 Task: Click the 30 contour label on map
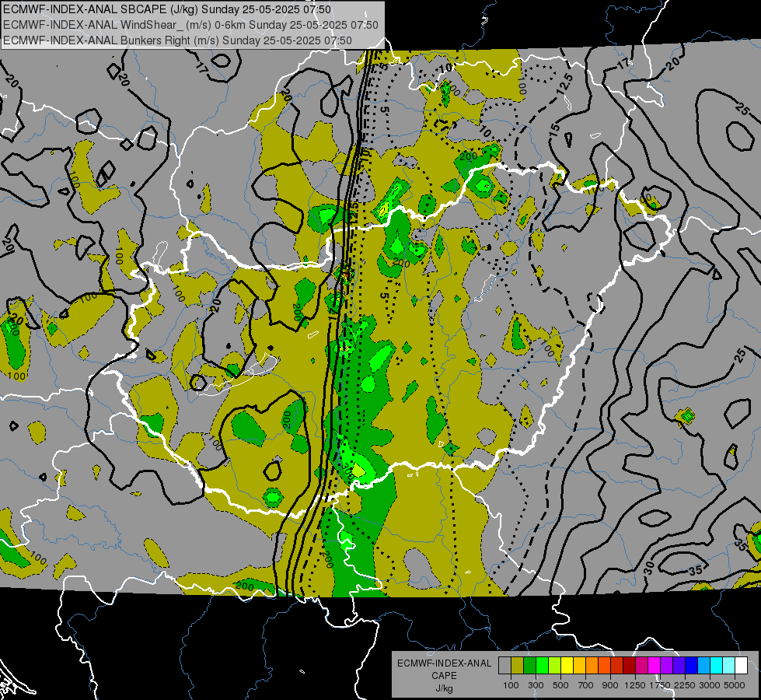(649, 567)
